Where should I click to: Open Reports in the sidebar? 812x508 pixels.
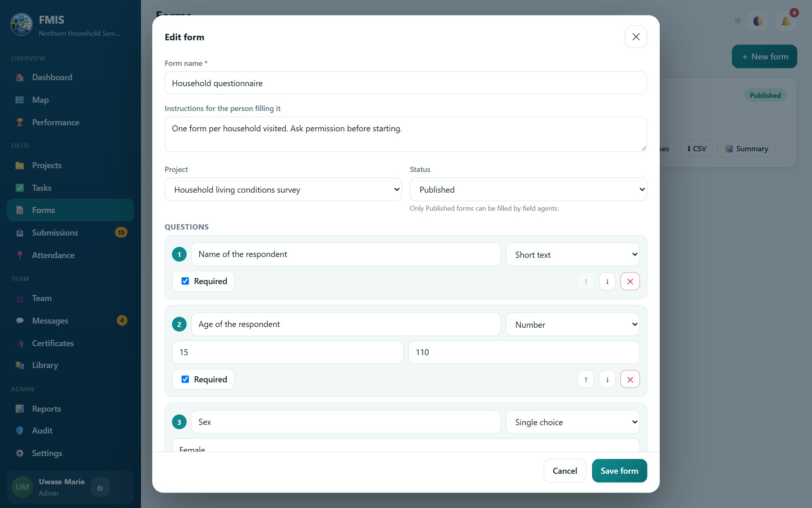[x=70, y=409]
